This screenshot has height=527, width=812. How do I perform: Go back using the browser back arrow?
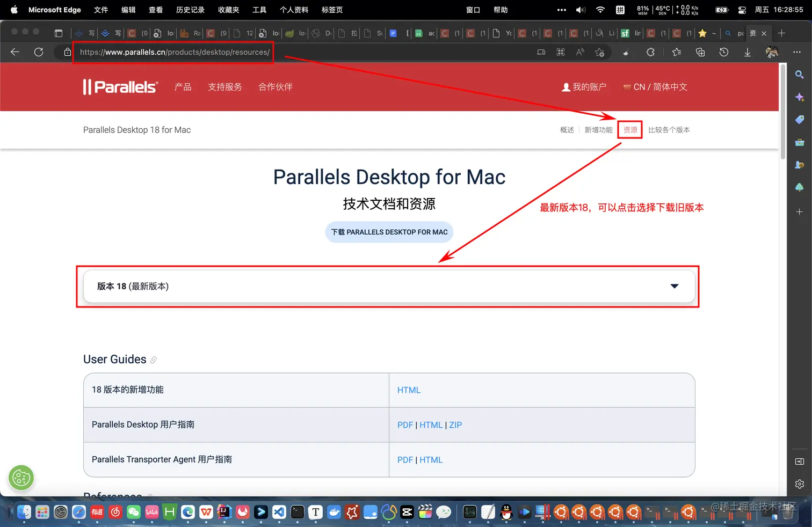tap(15, 52)
